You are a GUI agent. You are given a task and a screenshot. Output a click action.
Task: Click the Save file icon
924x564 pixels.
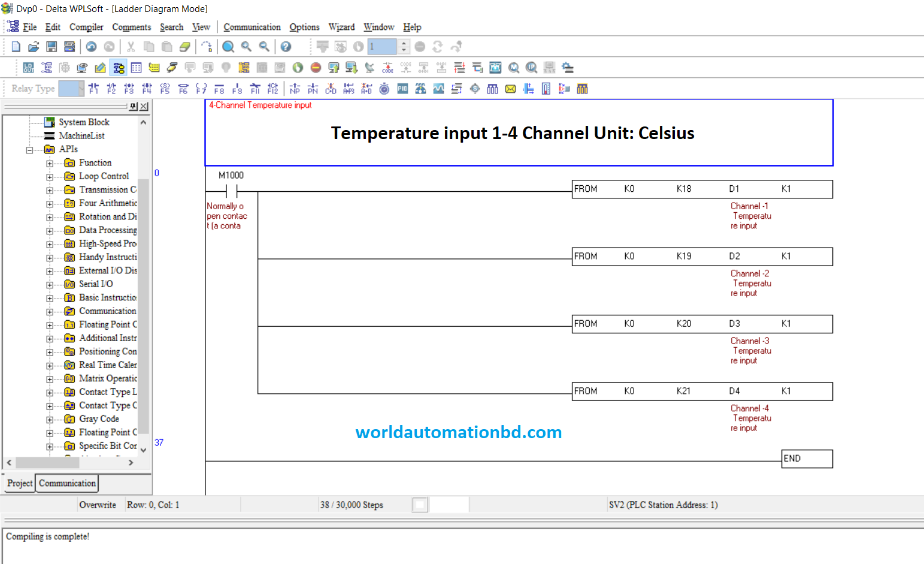click(51, 47)
